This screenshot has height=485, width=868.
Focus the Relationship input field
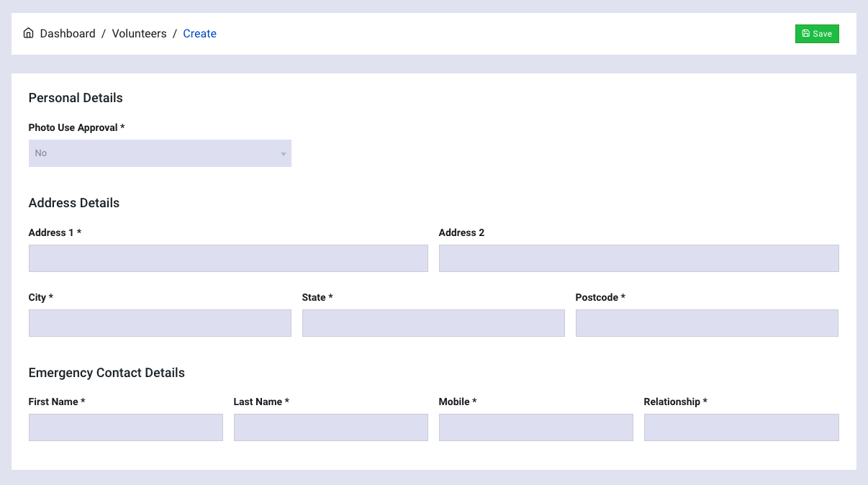point(741,427)
